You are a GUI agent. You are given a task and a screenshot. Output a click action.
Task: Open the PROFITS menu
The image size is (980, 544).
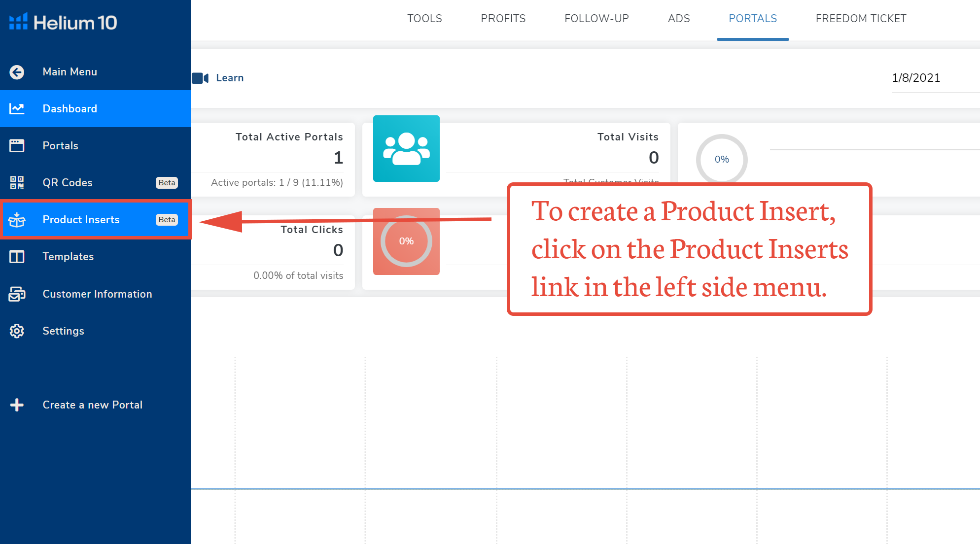(503, 19)
